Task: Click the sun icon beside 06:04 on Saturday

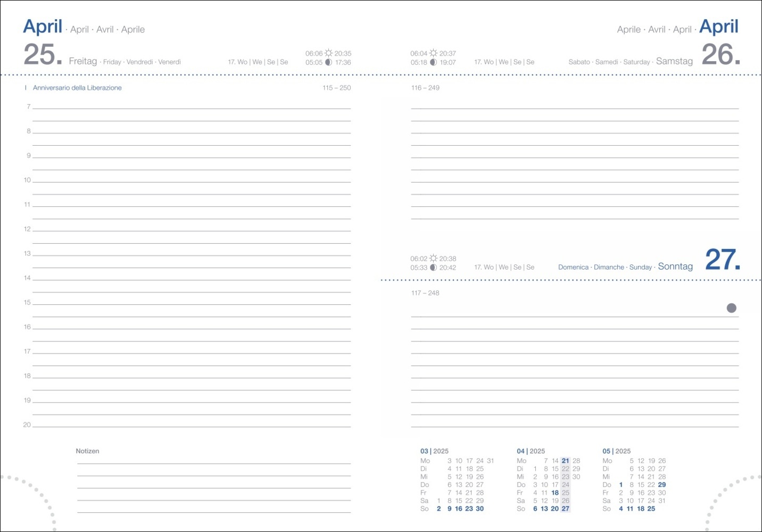Action: click(434, 53)
